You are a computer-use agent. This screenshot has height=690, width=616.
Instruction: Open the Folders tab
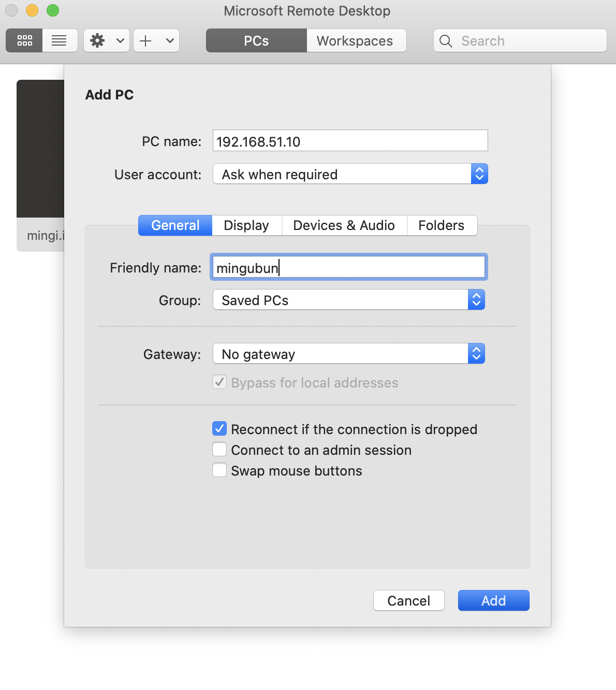[x=442, y=225]
